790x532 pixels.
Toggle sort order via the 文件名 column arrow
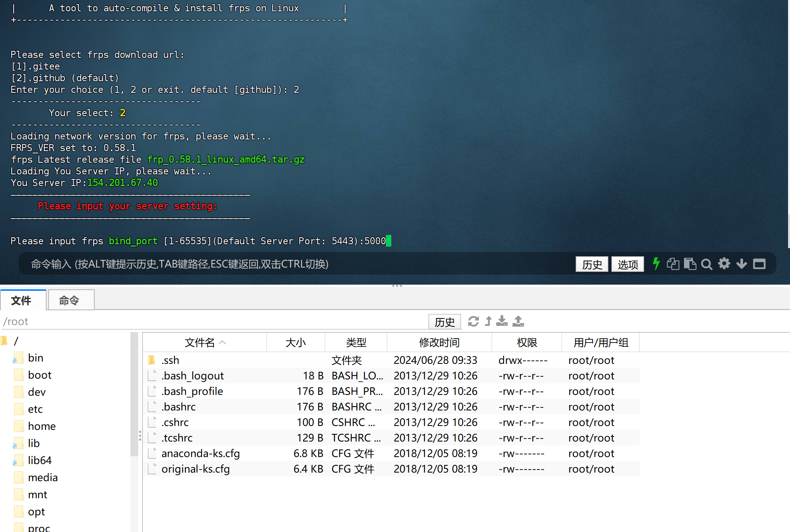click(x=222, y=342)
